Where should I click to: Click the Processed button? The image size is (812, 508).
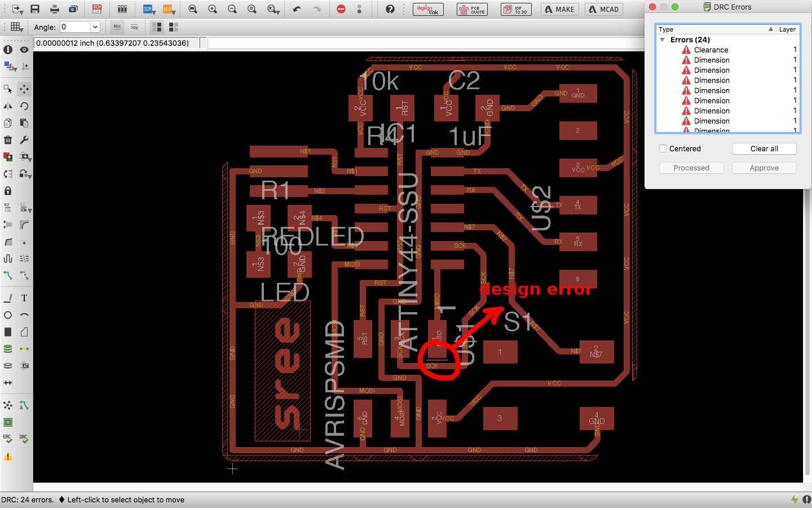(691, 168)
